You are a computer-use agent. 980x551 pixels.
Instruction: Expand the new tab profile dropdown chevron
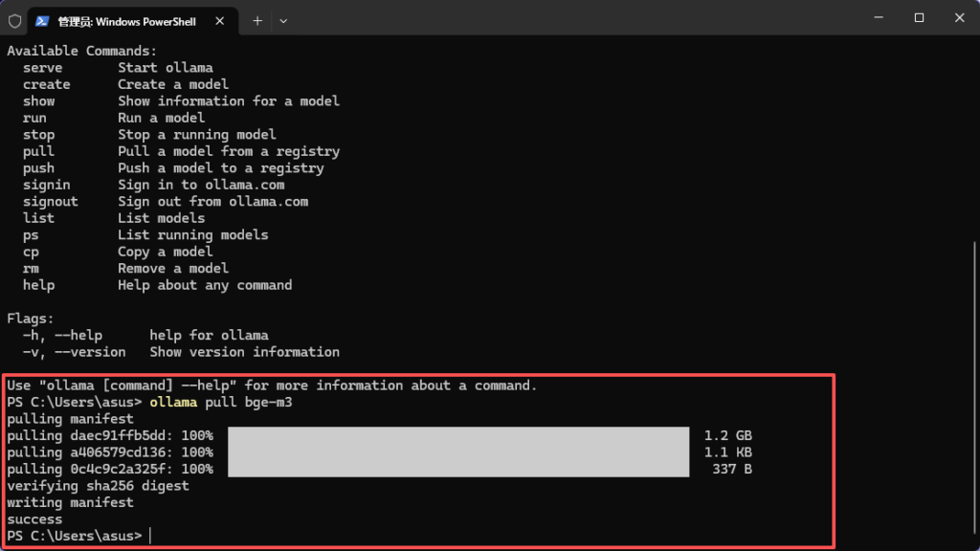coord(283,20)
